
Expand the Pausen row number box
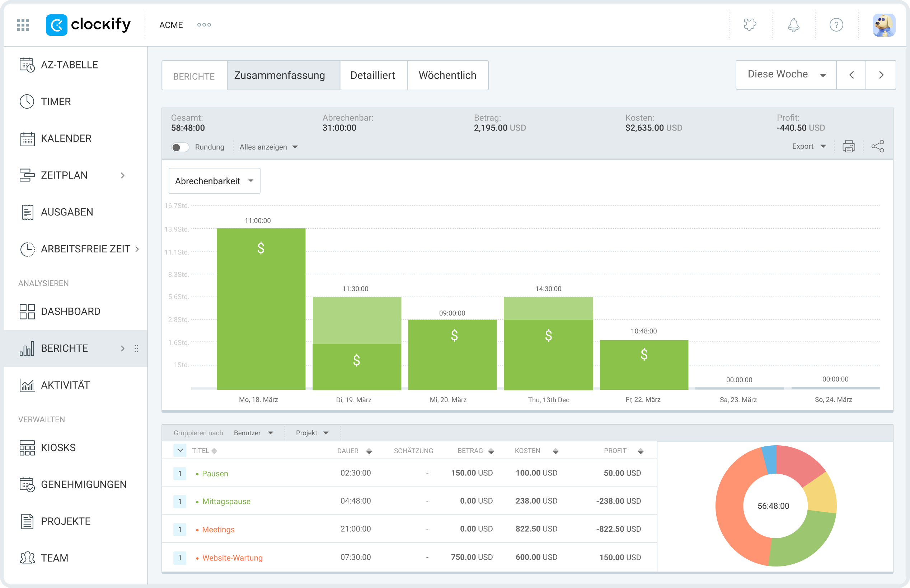[x=180, y=474]
